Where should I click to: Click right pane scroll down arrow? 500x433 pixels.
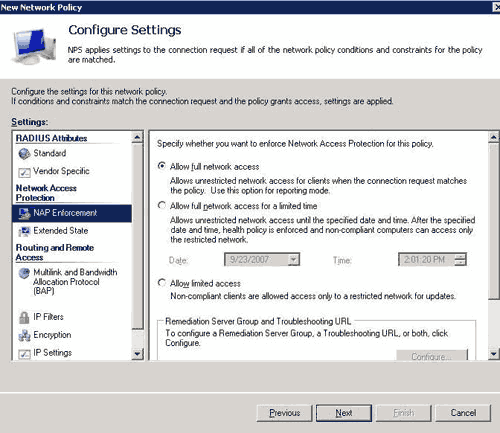coord(494,354)
